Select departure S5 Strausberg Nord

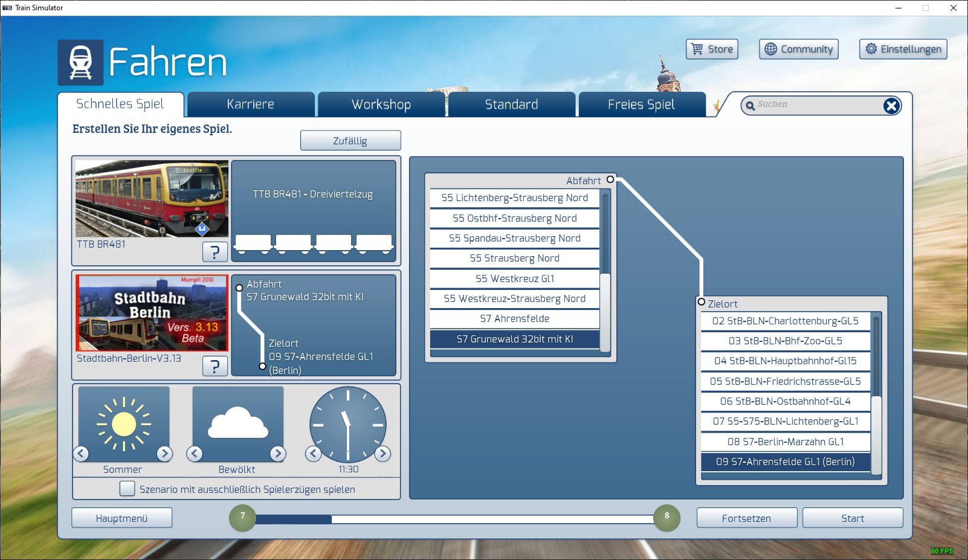[x=515, y=259]
